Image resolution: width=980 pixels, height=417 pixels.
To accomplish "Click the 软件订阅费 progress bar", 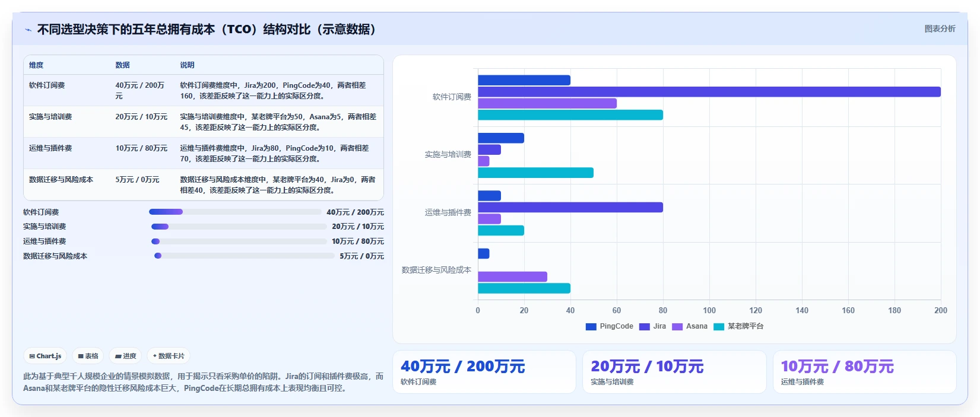I will (x=235, y=212).
